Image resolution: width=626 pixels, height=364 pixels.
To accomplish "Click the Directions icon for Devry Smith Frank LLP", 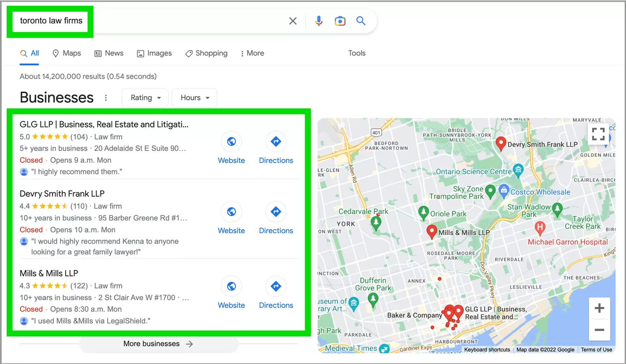I will tap(276, 212).
